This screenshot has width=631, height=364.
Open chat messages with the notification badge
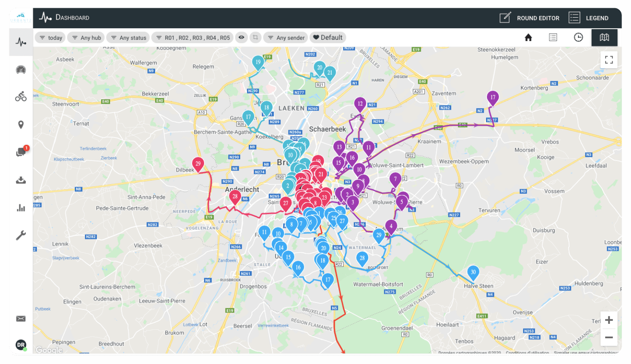21,152
